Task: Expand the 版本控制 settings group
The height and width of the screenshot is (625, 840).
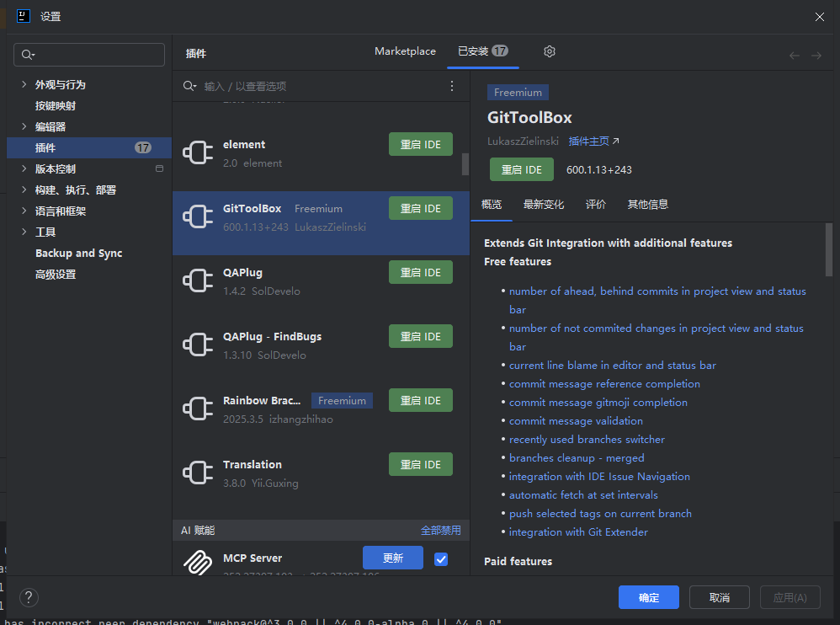Action: [24, 168]
